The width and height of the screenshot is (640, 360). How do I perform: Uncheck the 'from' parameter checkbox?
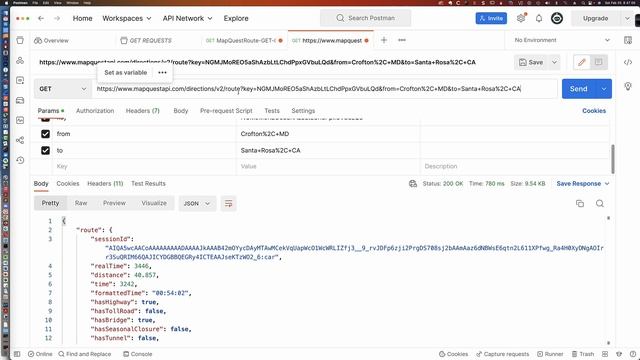[x=45, y=134]
